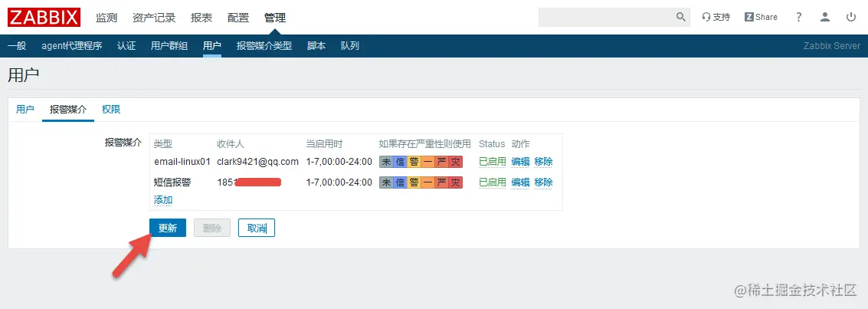Click 1-7,00:00-24:00 in 短信报警 row

(339, 182)
